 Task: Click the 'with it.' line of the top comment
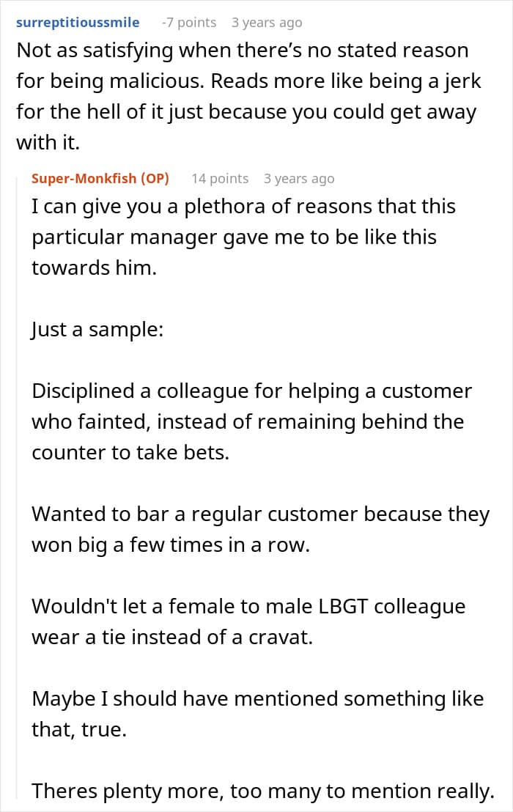point(48,142)
